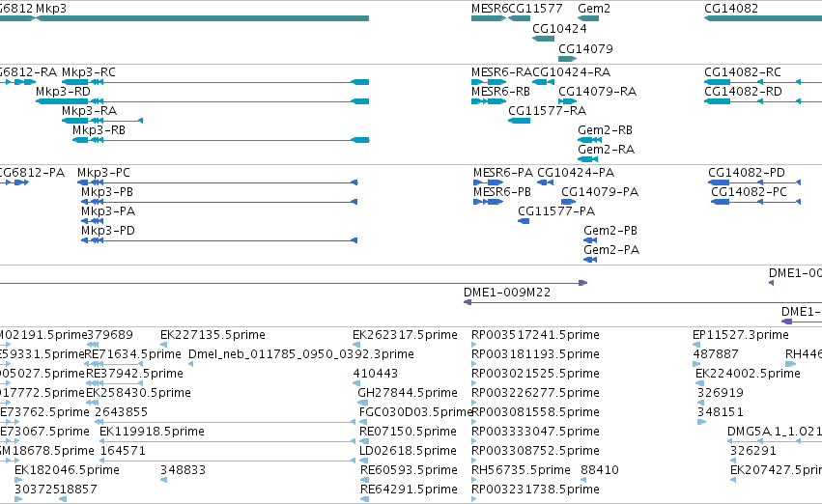Click the DME1-009M22 clone label
Viewport: 822px width, 504px height.
[507, 293]
